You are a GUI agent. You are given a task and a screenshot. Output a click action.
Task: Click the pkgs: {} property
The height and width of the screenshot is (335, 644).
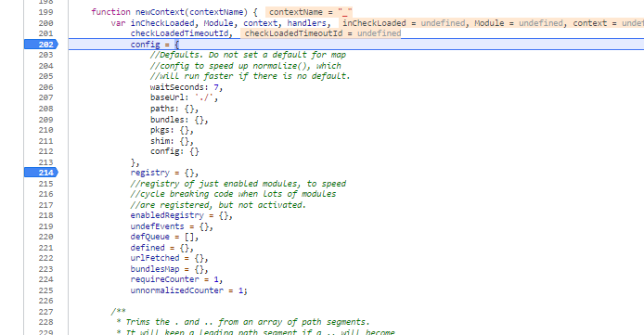(x=172, y=130)
